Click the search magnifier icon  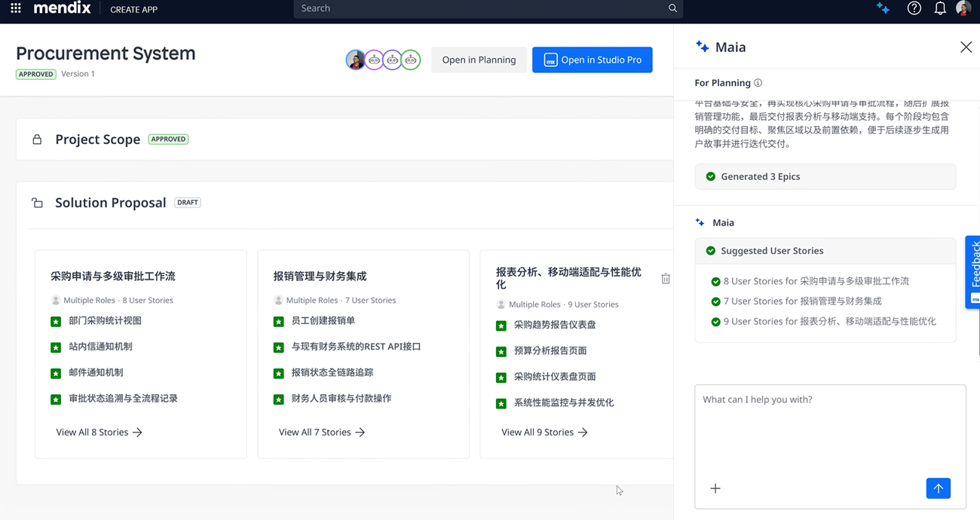[x=672, y=8]
